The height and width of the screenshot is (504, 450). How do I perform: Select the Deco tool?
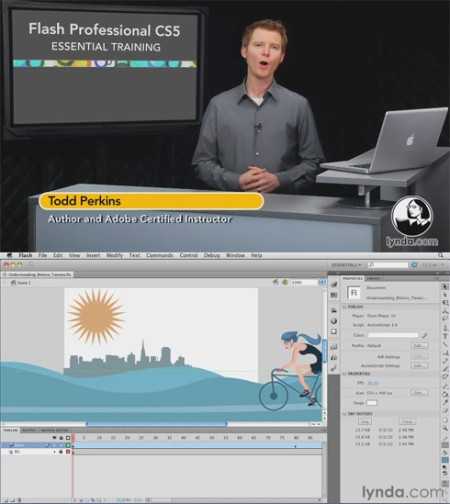(445, 377)
